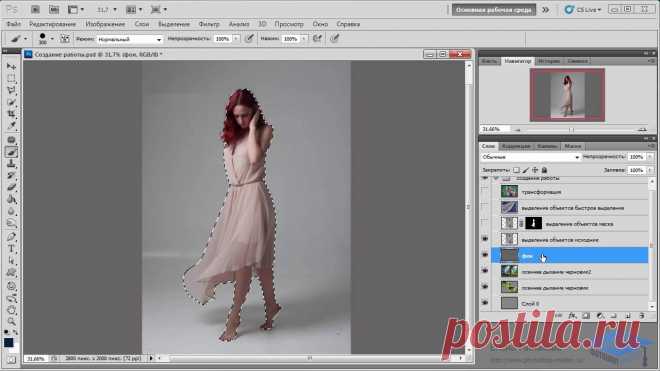
Task: Select the Crop tool
Action: (11, 114)
